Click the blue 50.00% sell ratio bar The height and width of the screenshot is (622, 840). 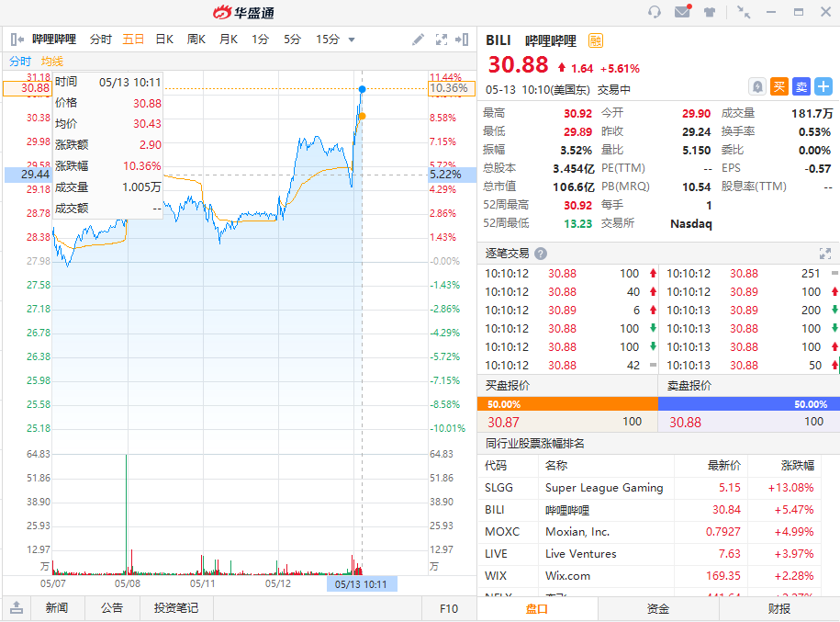(x=749, y=403)
